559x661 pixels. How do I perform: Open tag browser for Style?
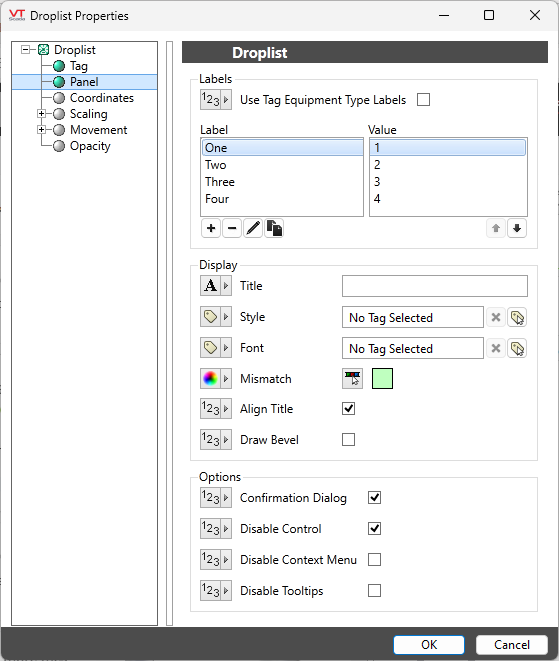point(517,317)
